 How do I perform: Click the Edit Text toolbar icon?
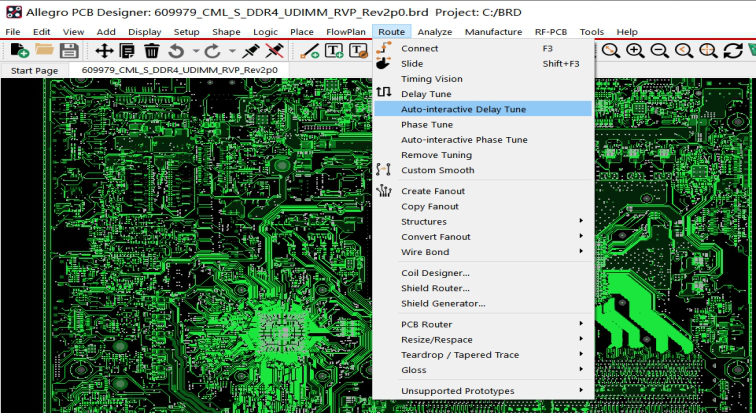359,51
